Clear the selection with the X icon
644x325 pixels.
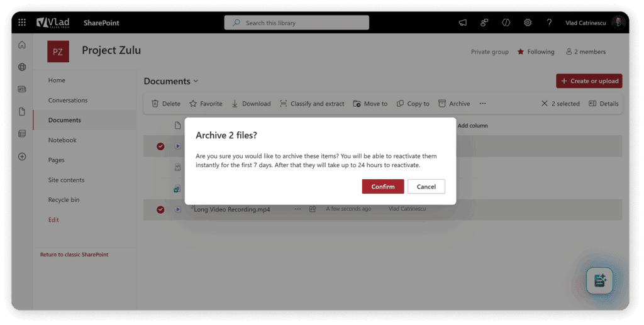coord(544,103)
